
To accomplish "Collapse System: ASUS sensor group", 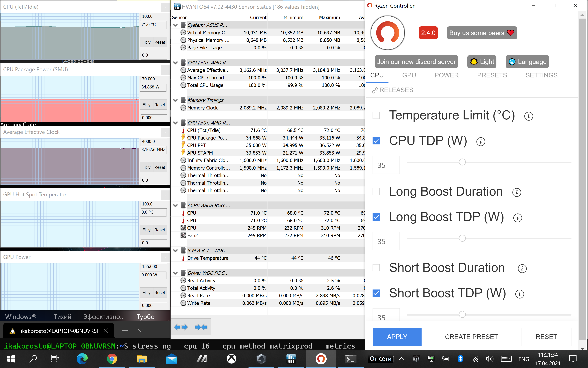I will [175, 25].
